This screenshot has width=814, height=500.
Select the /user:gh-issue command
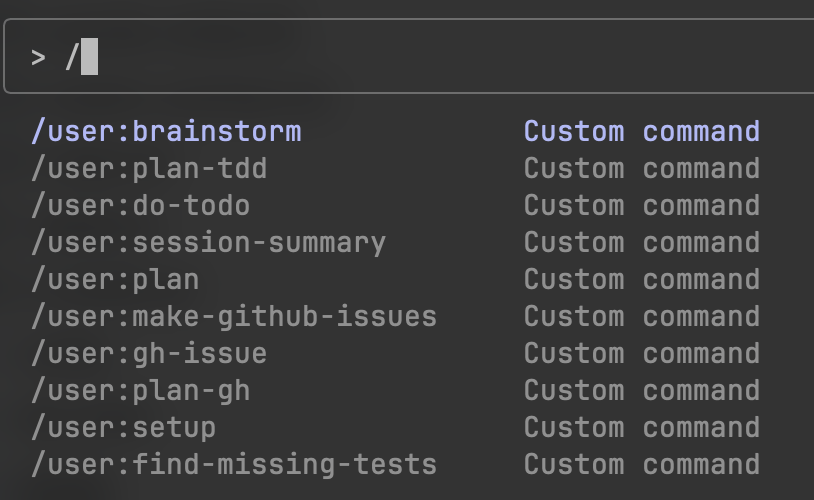[149, 354]
